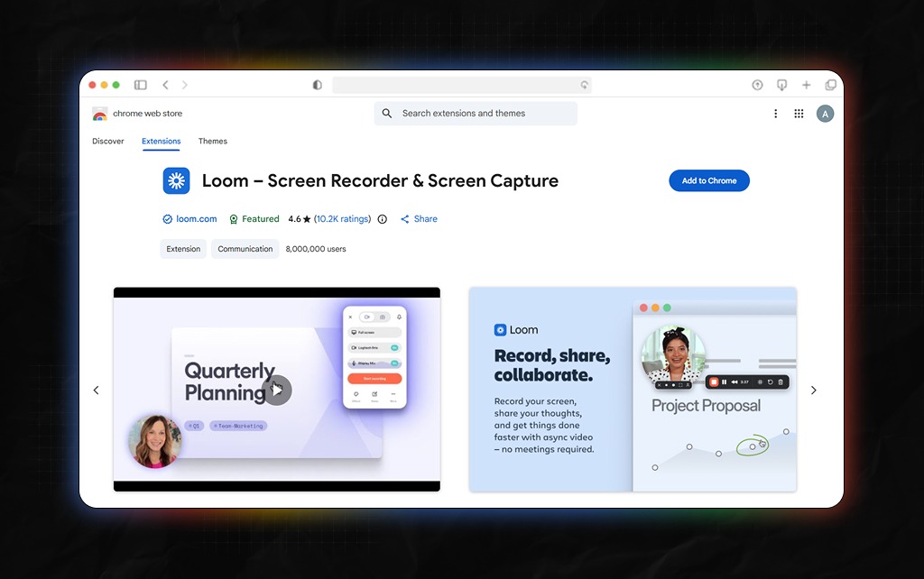Click the ratings info circle icon
924x579 pixels.
[x=383, y=219]
